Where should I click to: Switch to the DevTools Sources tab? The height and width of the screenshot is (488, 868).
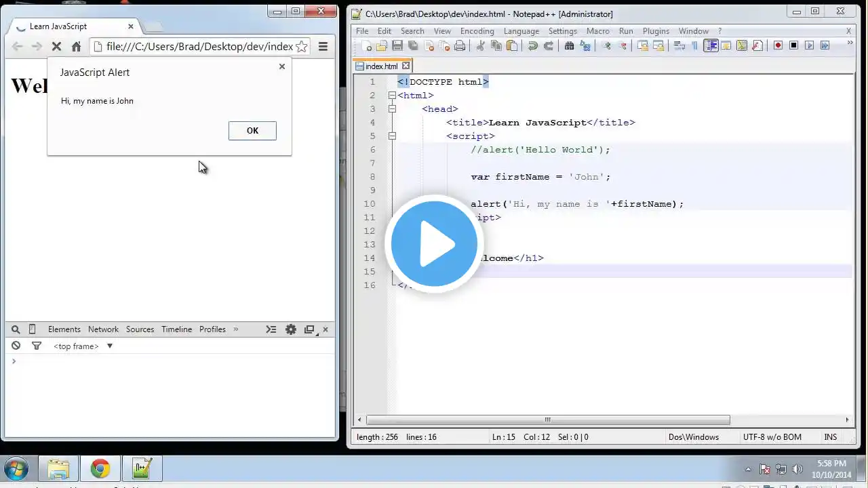click(x=140, y=329)
